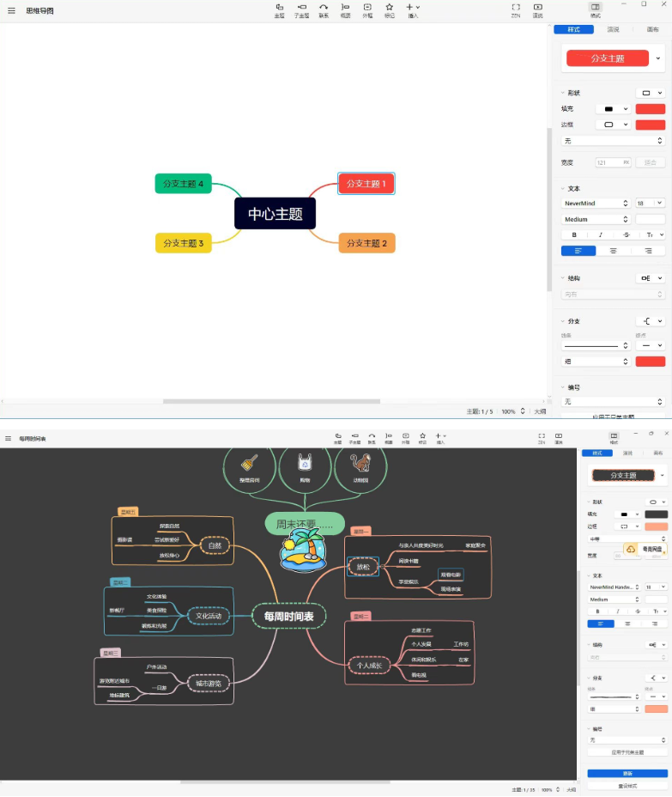Pick orange border color swatch in bottom window
Image resolution: width=672 pixels, height=797 pixels.
[657, 526]
